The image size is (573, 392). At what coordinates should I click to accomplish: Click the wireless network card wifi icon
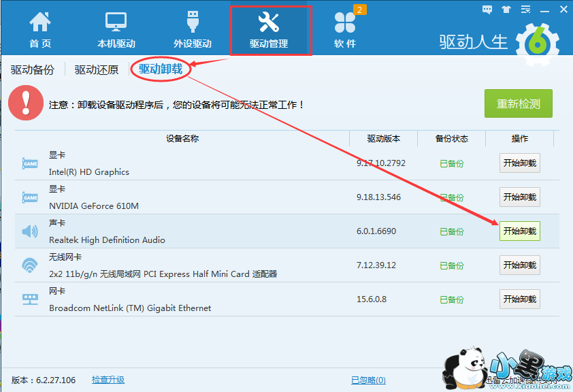coord(30,265)
